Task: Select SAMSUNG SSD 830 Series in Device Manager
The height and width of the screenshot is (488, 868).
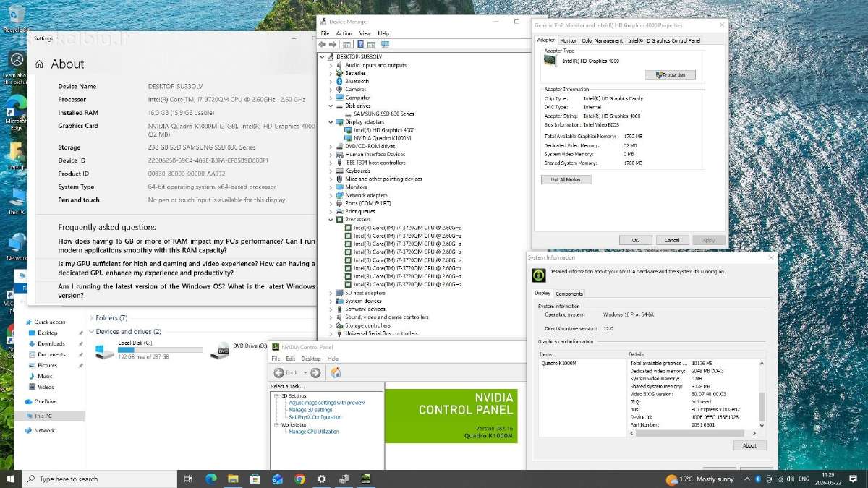Action: (x=383, y=114)
